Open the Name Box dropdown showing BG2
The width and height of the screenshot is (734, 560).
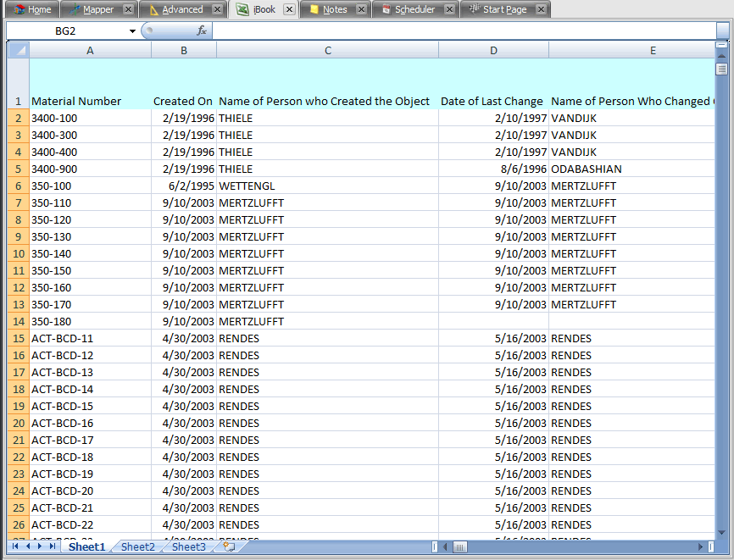click(x=133, y=29)
